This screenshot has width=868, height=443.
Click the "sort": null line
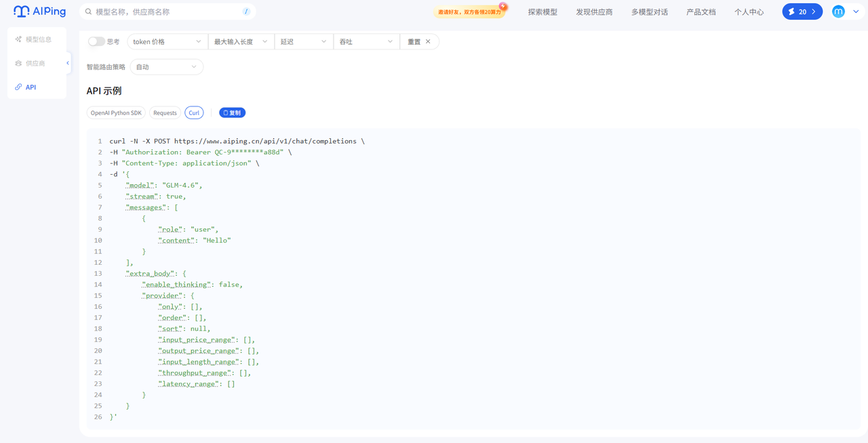click(184, 329)
